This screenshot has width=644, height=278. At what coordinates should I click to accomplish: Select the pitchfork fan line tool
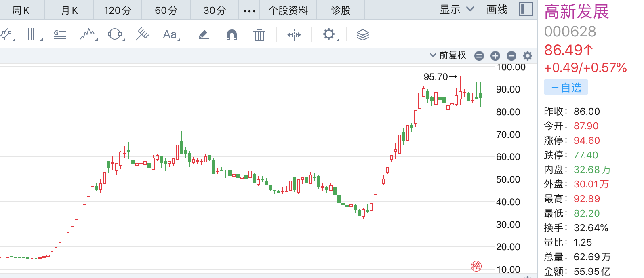[142, 34]
